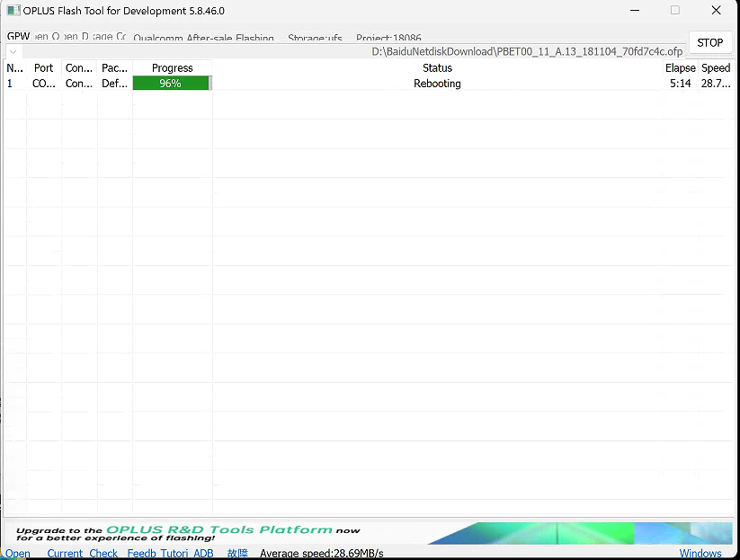
Task: Click the Progress column header
Action: point(173,68)
